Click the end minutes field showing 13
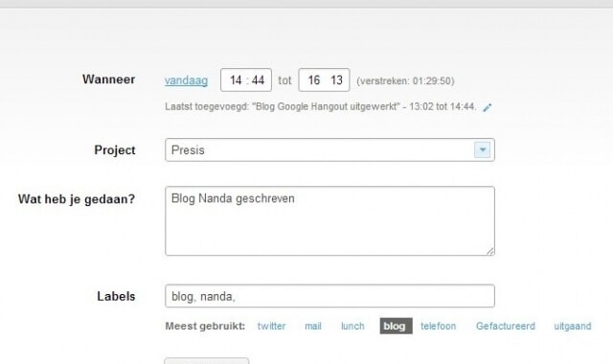Viewport: 613px width, 364px height. (x=336, y=80)
